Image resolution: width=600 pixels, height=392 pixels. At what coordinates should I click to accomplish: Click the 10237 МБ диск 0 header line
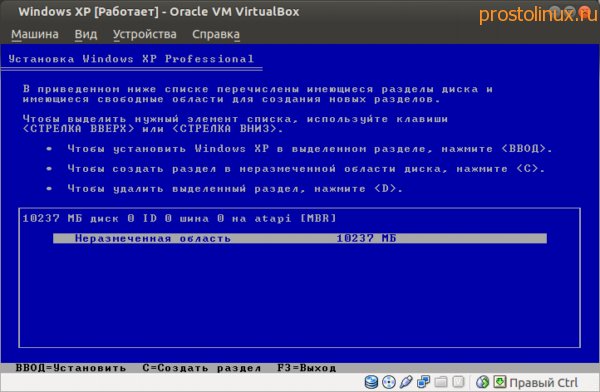179,219
